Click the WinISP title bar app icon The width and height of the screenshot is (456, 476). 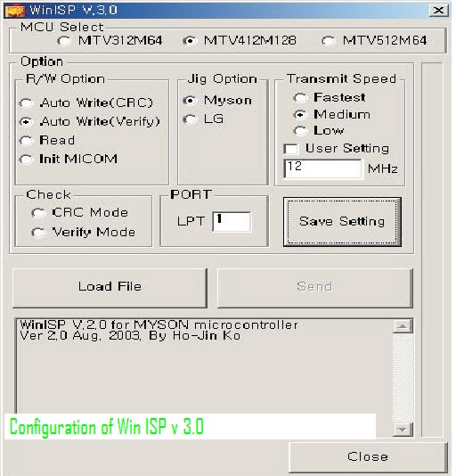(14, 11)
